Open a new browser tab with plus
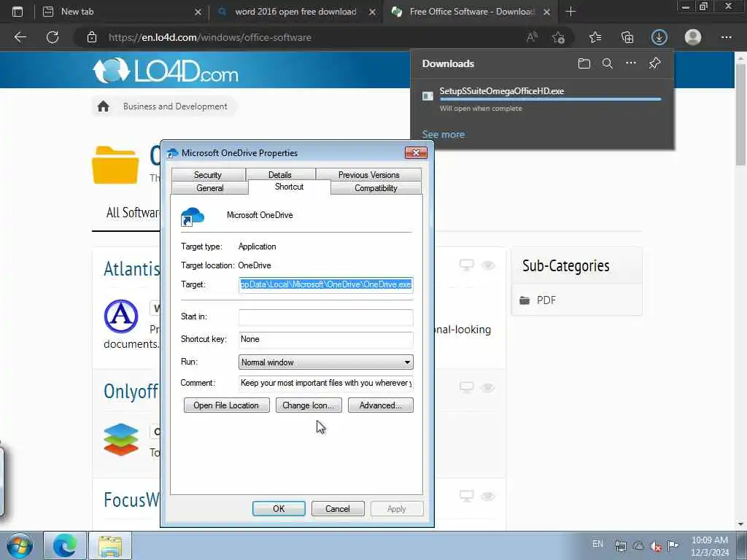This screenshot has width=747, height=560. click(570, 12)
